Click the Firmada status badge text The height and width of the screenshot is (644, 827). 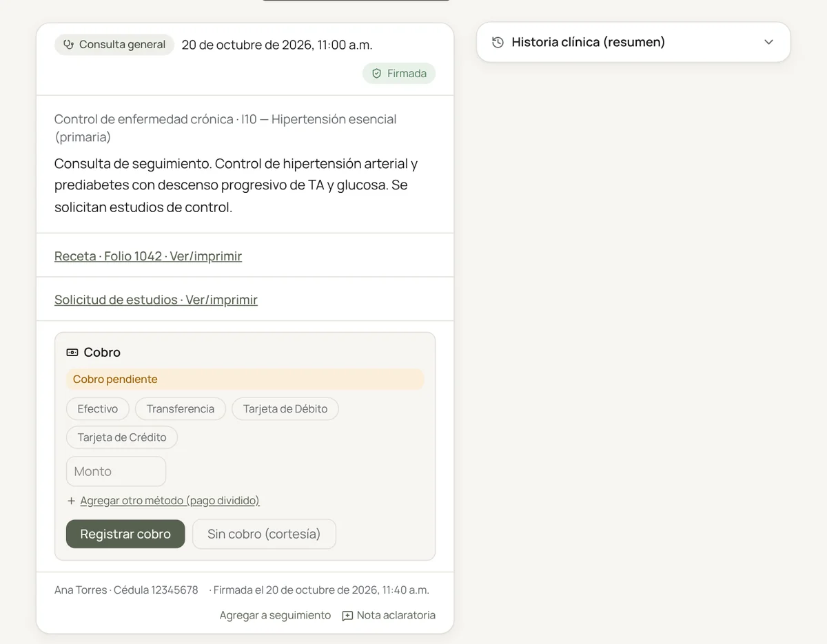point(407,74)
